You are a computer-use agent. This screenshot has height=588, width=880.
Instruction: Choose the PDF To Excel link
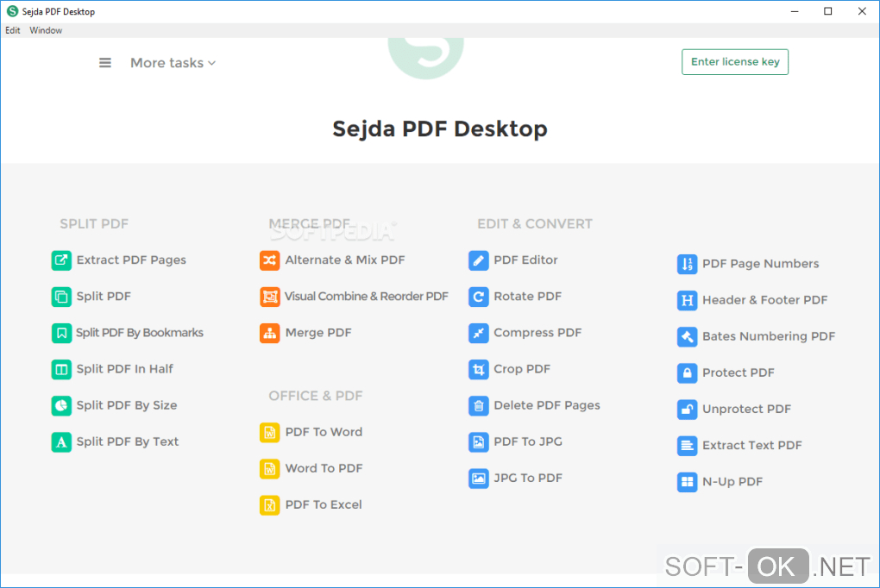[324, 505]
